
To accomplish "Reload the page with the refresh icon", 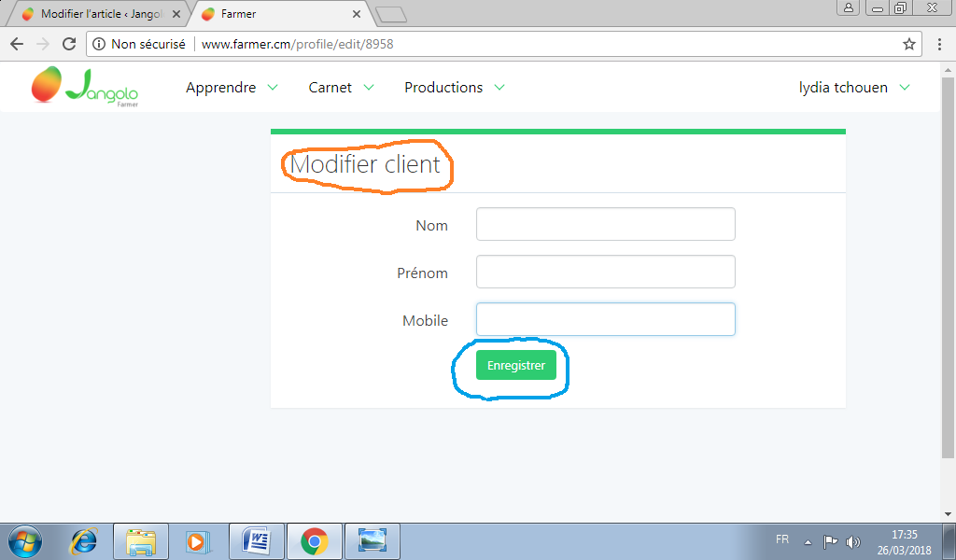I will coord(69,44).
